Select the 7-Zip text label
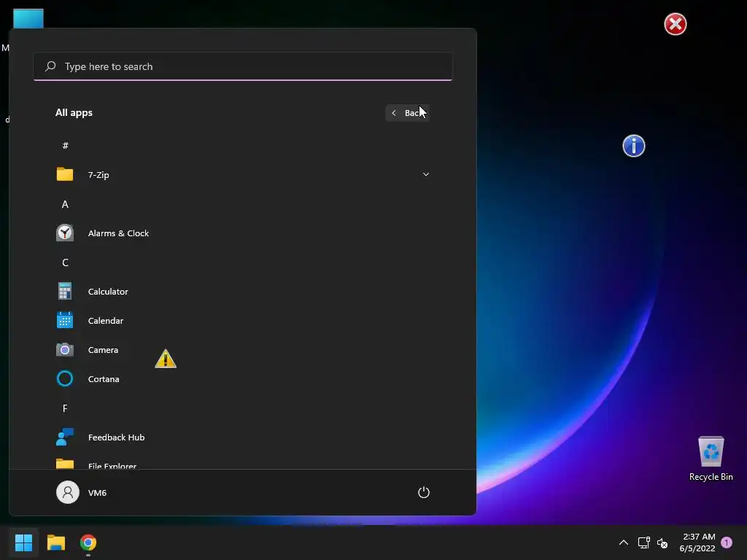 tap(98, 175)
